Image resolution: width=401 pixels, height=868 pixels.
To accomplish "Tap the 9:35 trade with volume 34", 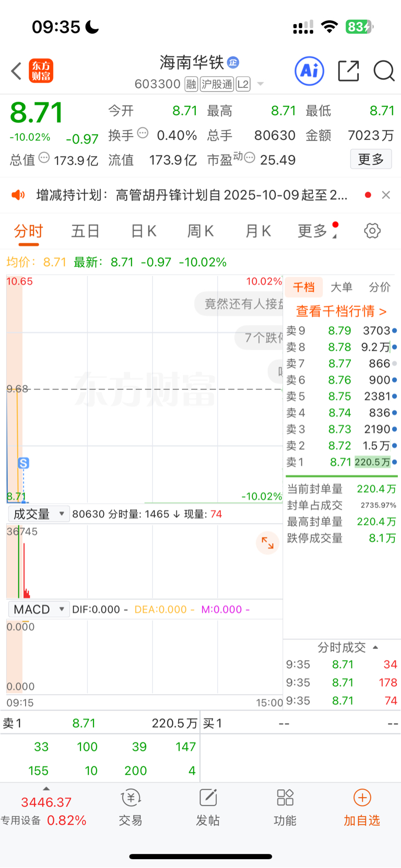I will pos(341,664).
